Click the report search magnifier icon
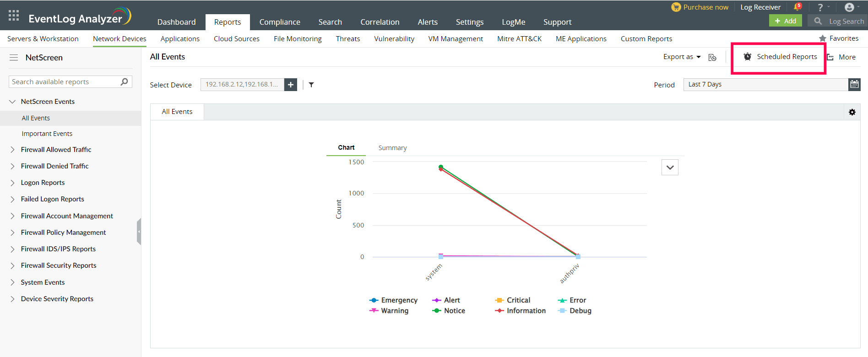 (124, 82)
